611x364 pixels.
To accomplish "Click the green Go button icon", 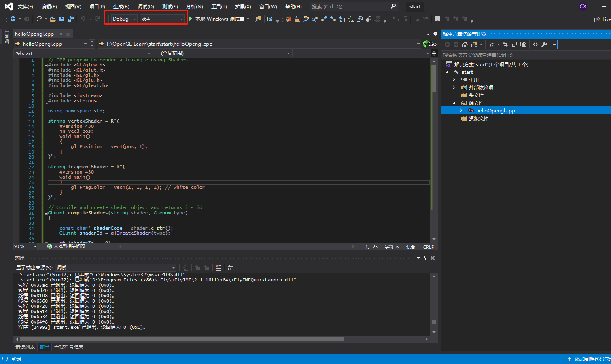I will tap(426, 44).
